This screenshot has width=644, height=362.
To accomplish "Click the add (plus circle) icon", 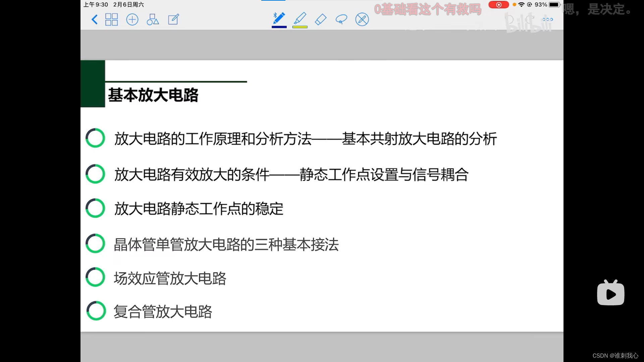I will pyautogui.click(x=132, y=19).
